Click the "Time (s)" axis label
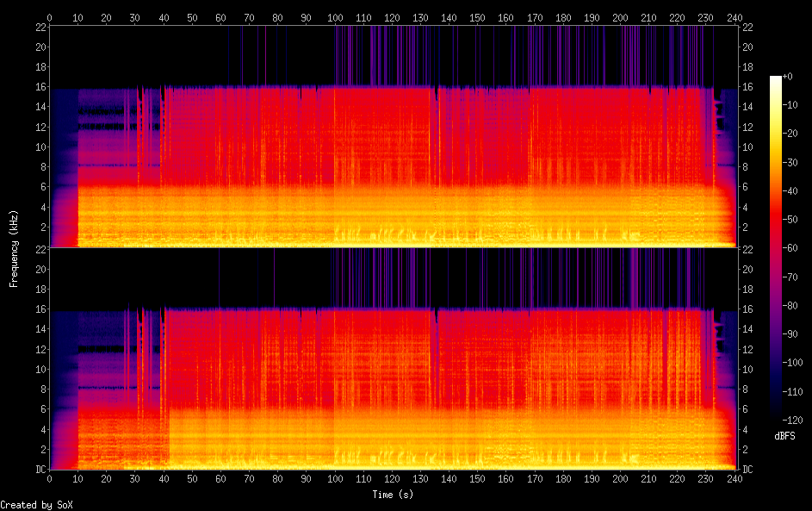The height and width of the screenshot is (511, 812). point(392,494)
